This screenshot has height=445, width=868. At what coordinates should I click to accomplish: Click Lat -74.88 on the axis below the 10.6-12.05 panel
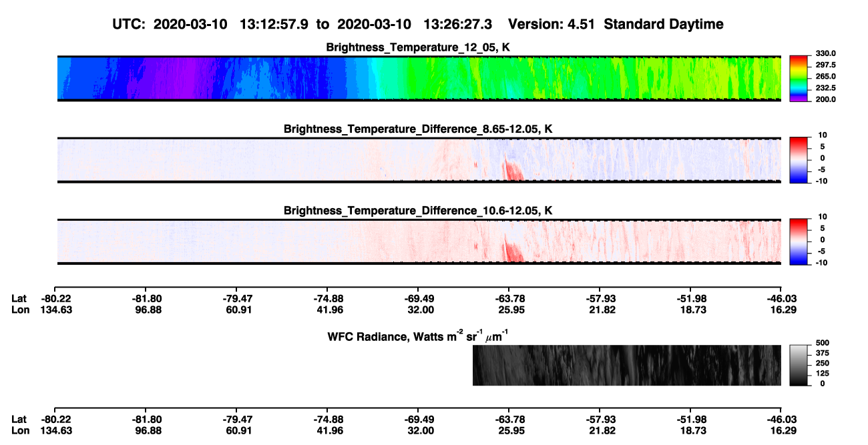coord(327,298)
